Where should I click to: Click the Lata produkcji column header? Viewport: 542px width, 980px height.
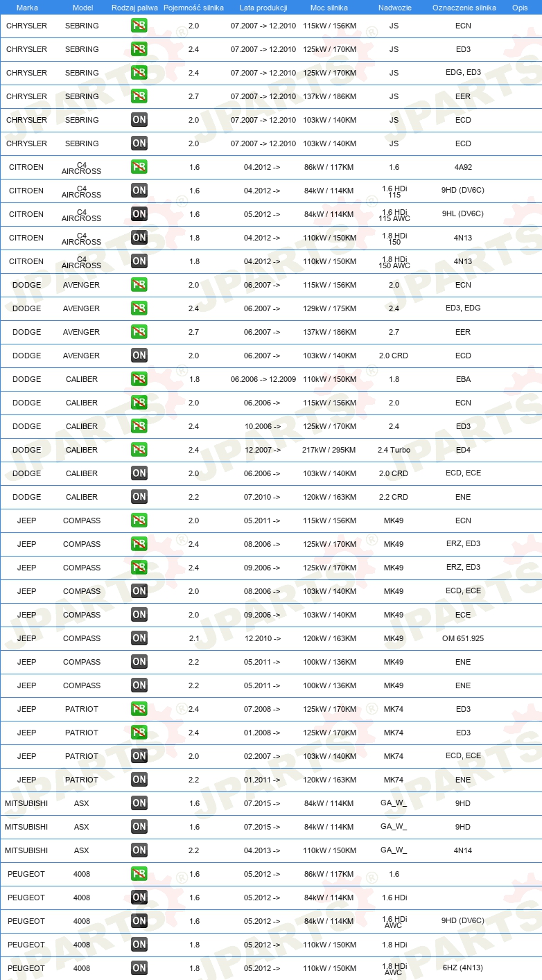[263, 8]
